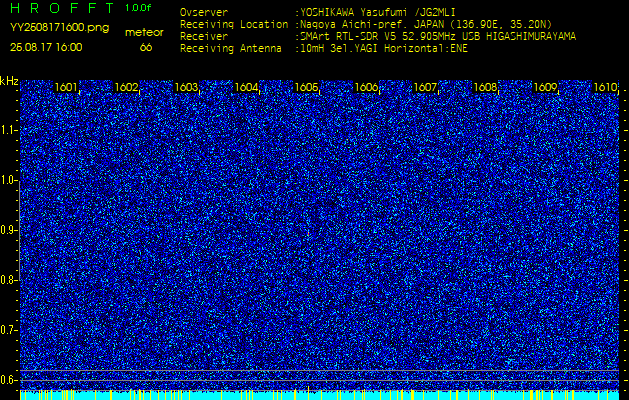
Task: Click the 1604 time marker
Action: point(246,87)
